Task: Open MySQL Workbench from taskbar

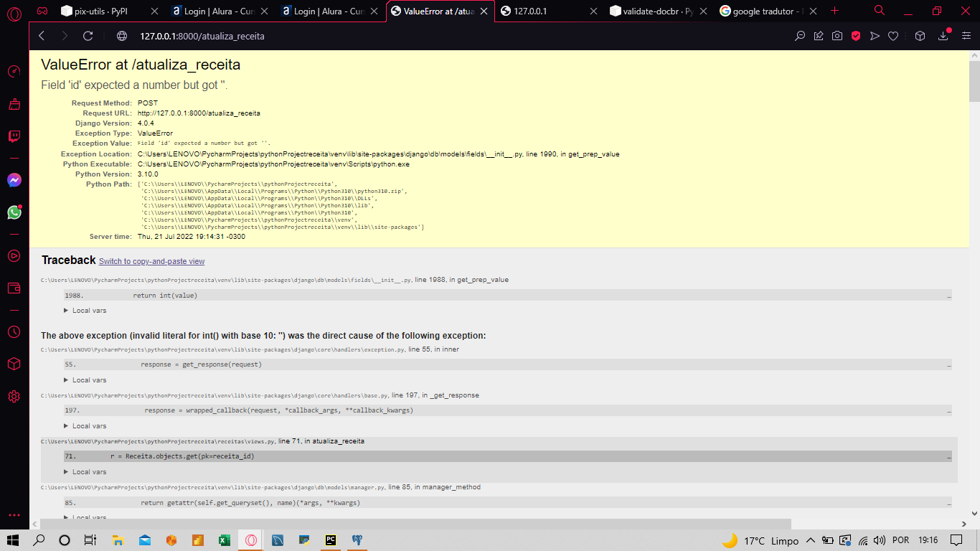Action: (278, 540)
